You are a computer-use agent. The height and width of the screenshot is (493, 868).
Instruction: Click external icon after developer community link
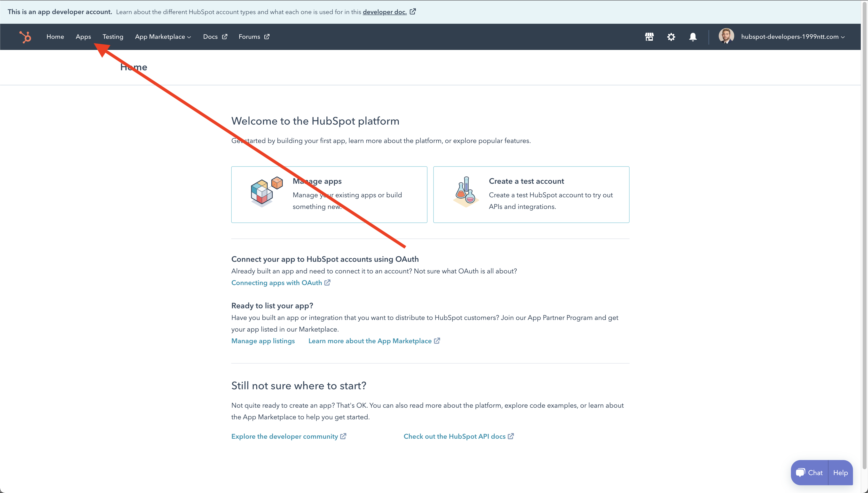(343, 436)
